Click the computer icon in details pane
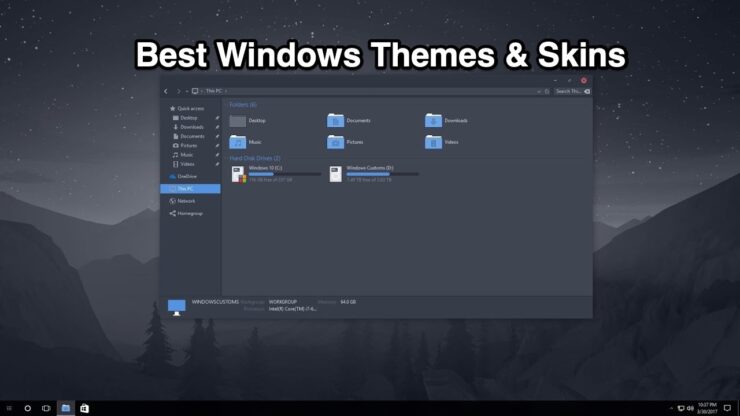 point(177,307)
